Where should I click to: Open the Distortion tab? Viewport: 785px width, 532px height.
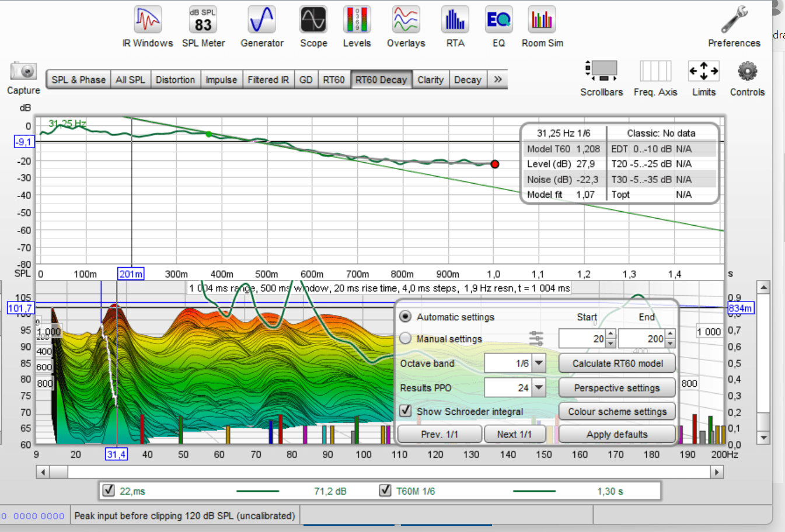click(175, 80)
